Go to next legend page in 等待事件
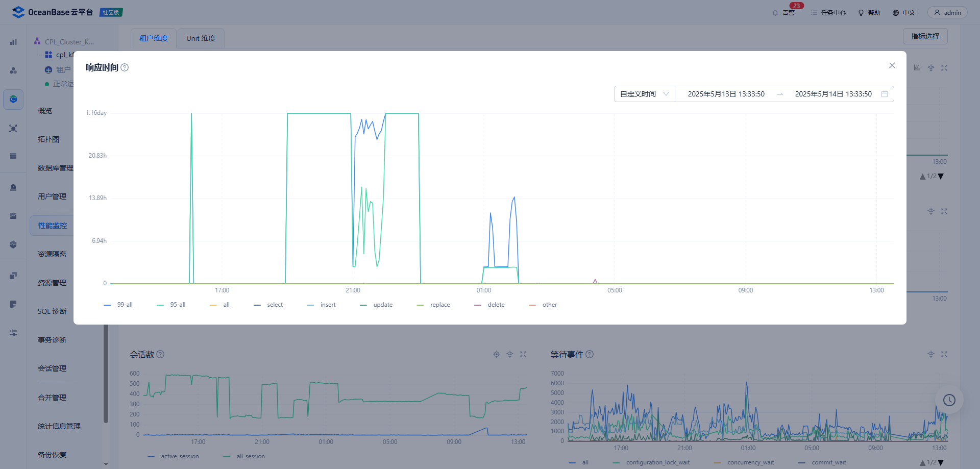This screenshot has width=980, height=469. coord(941,463)
